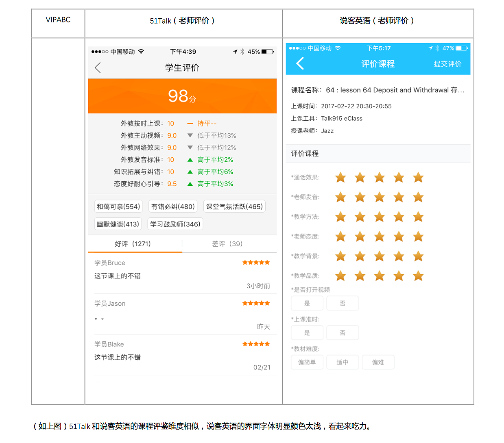Click the 有错必纠(480) tag

tap(173, 206)
